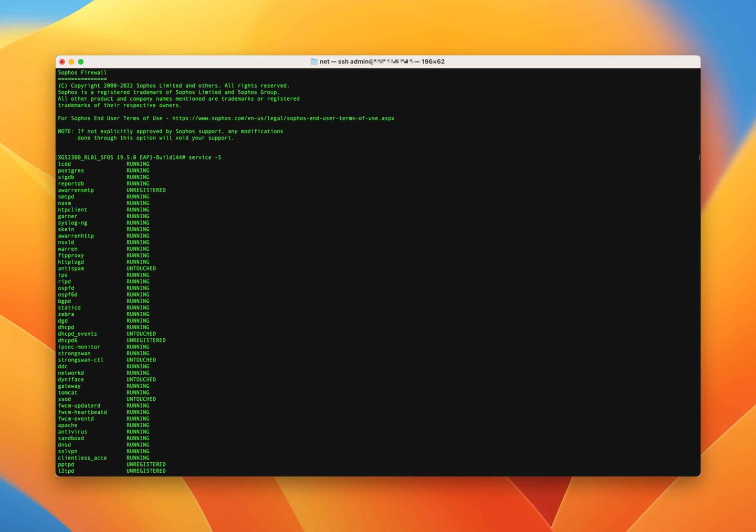Open the Sophos end-user terms URL
Screen dimensions: 756x532
283,119
